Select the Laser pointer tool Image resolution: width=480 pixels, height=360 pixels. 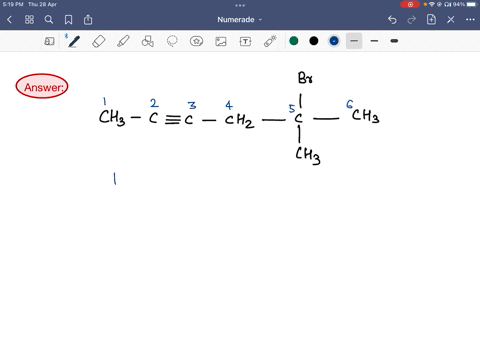270,41
